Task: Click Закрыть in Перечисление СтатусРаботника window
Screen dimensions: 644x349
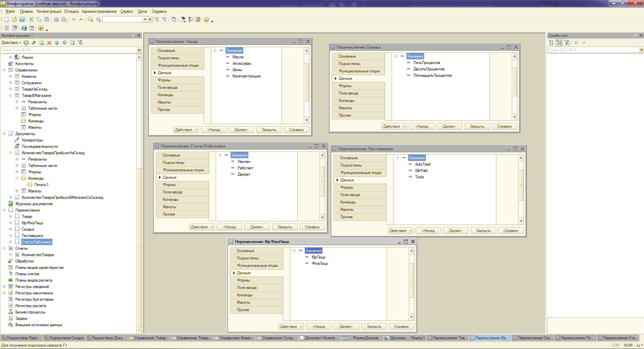Action: [285, 227]
